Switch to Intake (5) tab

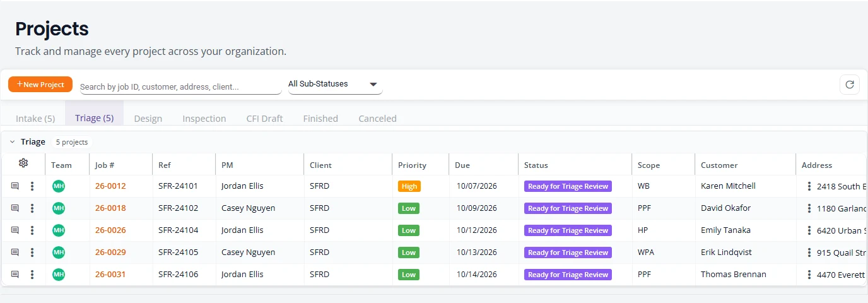coord(35,118)
